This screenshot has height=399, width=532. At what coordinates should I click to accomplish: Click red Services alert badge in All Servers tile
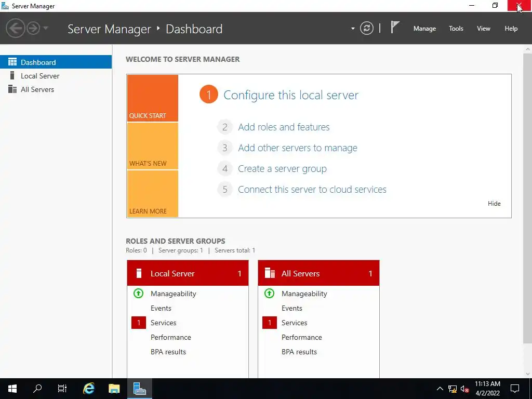coord(270,323)
